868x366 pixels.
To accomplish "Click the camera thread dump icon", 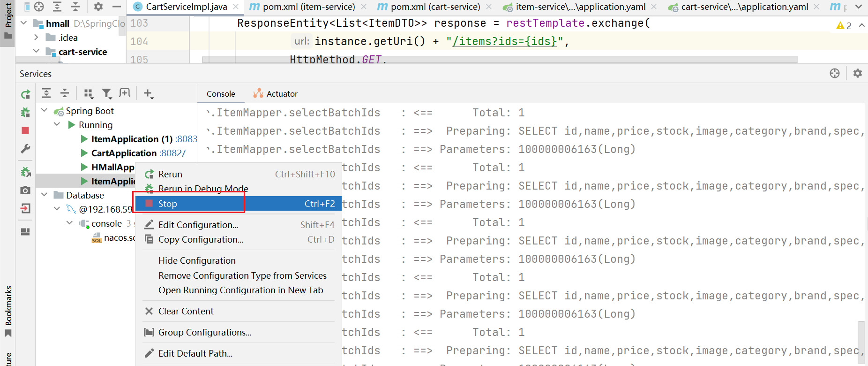I will tap(25, 190).
